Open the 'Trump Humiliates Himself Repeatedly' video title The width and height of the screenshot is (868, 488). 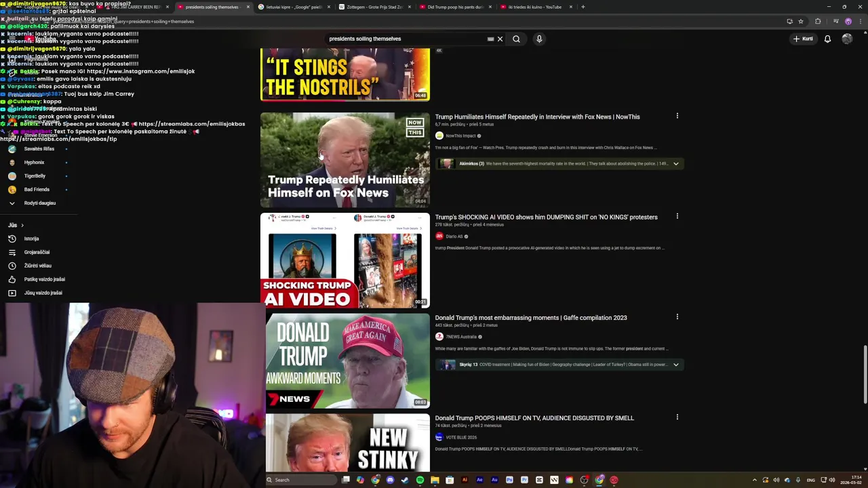(x=537, y=117)
